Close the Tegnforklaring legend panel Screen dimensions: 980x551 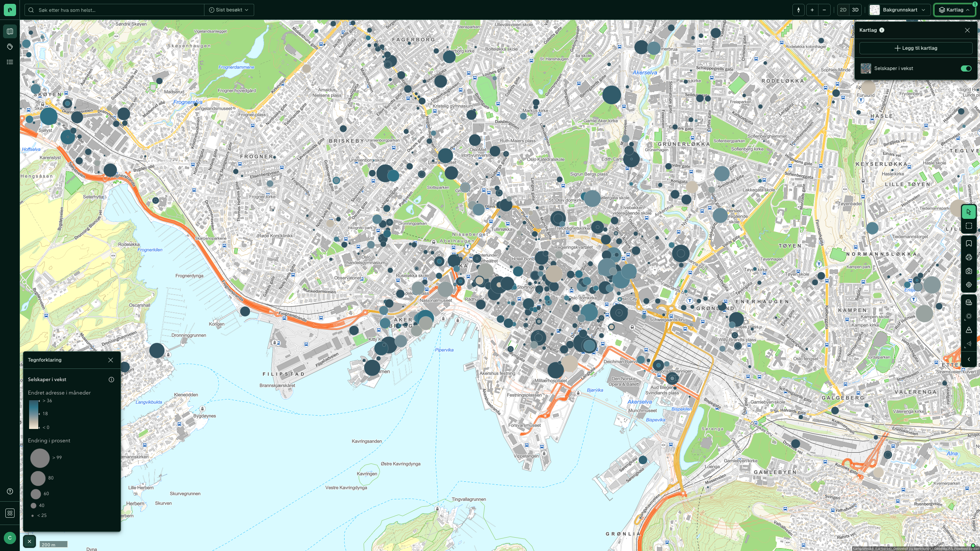(x=111, y=360)
